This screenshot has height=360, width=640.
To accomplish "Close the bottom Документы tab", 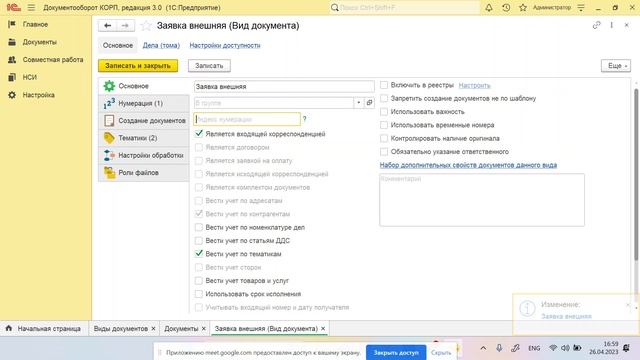I will coord(204,328).
